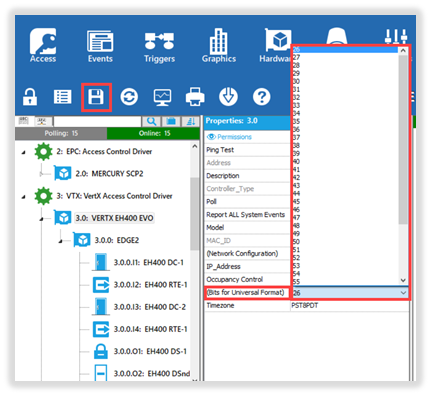Screen dimensions: 431x396
Task: Select 3.0: VERTX EH400 EVO in tree
Action: (x=114, y=218)
